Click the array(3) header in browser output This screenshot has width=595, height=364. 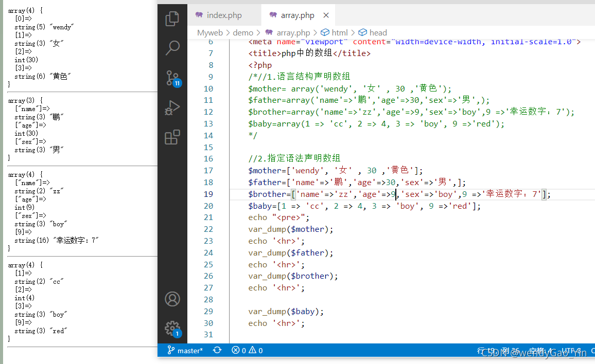(25, 100)
